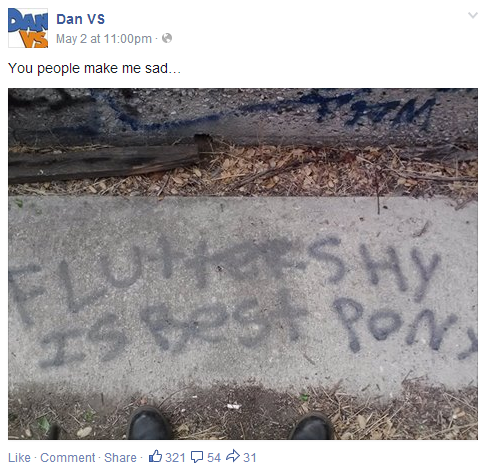
Task: Click the 'PONY' graffiti word in photo
Action: coord(405,327)
